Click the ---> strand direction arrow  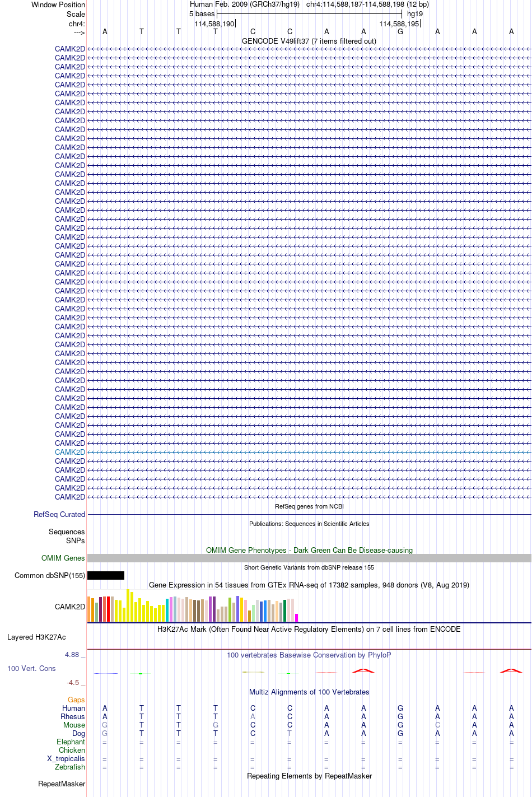79,32
